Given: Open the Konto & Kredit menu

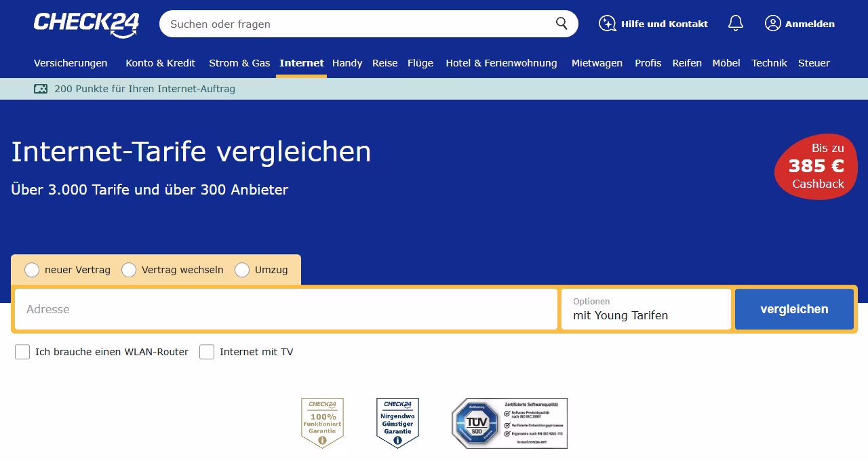Looking at the screenshot, I should coord(161,63).
